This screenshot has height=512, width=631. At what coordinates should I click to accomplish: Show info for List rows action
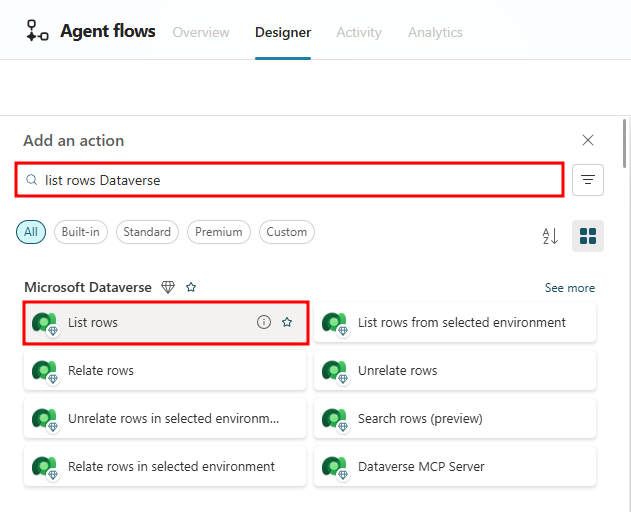264,322
